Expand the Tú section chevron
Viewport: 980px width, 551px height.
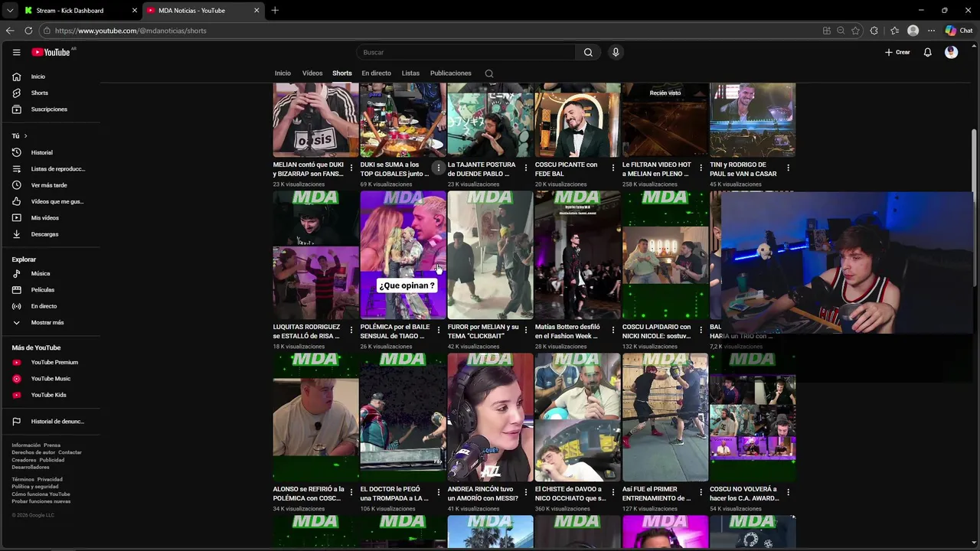[25, 136]
